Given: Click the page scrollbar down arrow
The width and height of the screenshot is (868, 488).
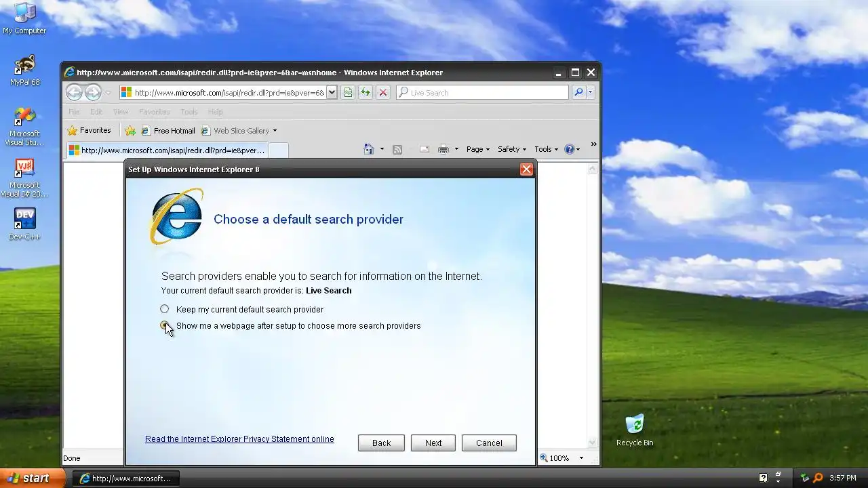Looking at the screenshot, I should (x=592, y=443).
